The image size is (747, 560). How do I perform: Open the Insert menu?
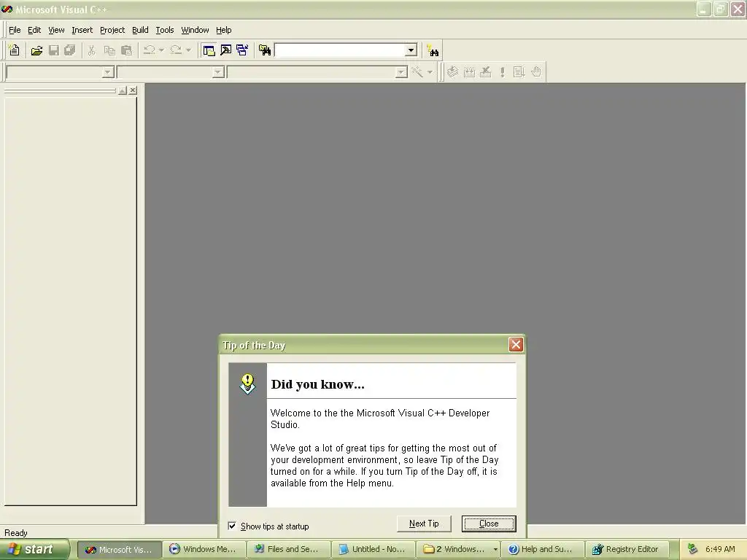(x=82, y=30)
